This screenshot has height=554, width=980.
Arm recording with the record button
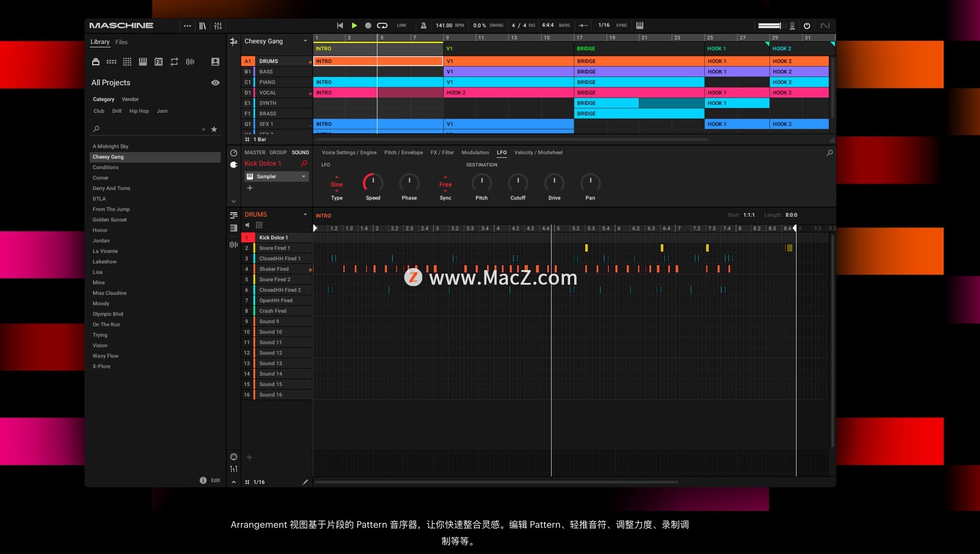368,26
